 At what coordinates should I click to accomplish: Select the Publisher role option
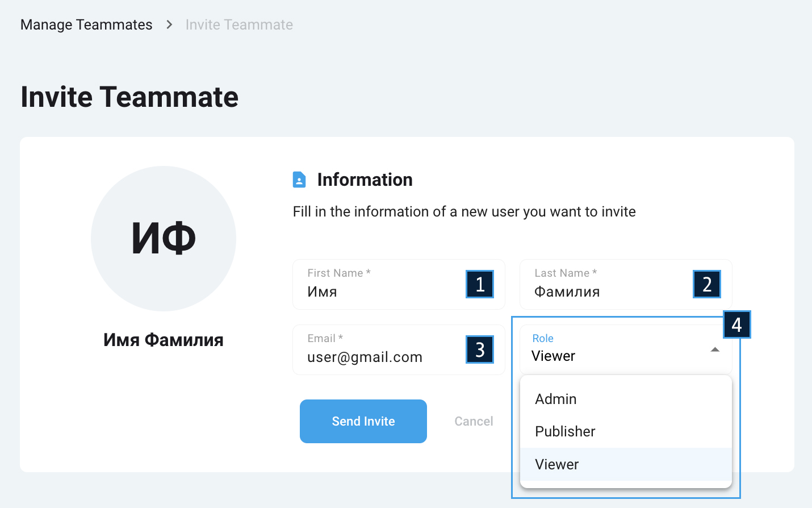click(565, 431)
